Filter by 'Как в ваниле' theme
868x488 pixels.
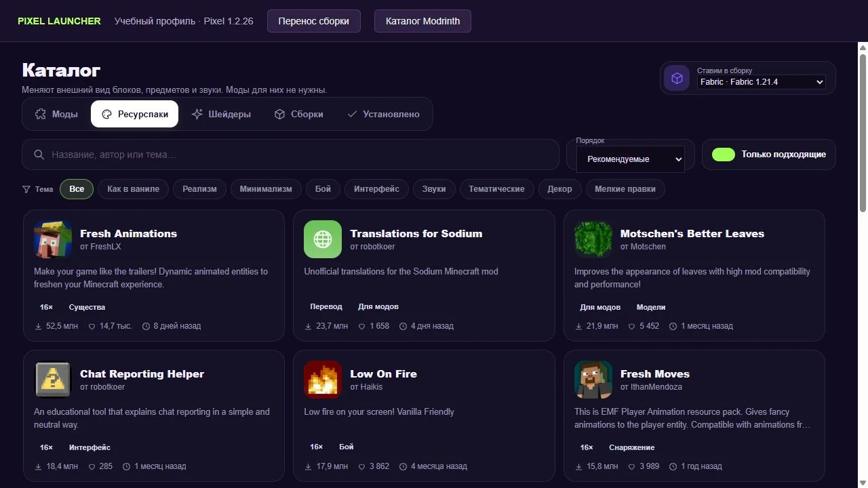134,189
